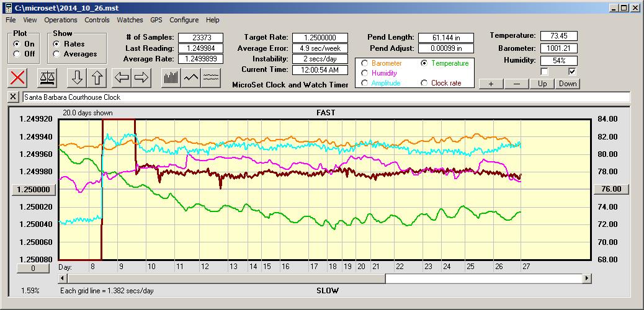Select the zigzag line graph icon
The width and height of the screenshot is (644, 310).
(x=191, y=78)
